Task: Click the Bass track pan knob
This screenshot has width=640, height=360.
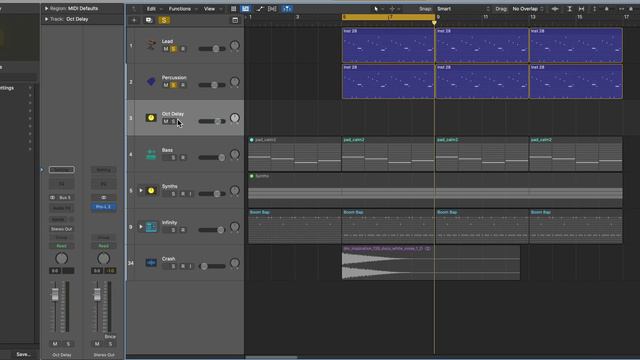Action: [x=235, y=154]
